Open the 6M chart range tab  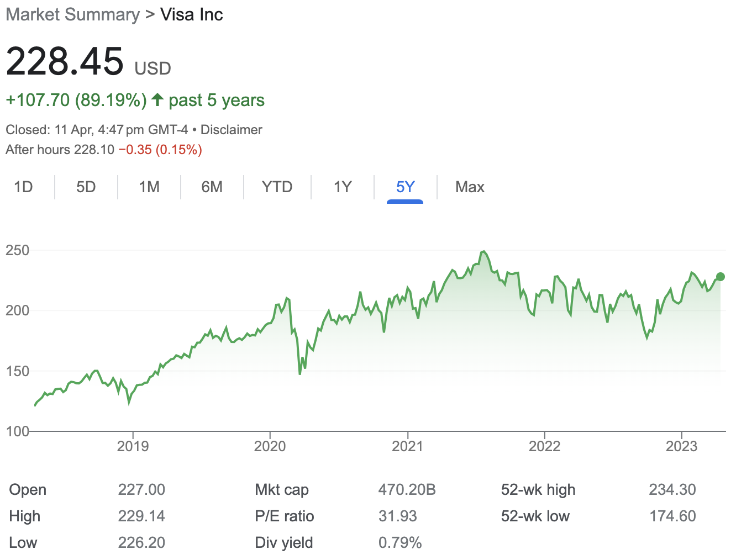click(212, 187)
